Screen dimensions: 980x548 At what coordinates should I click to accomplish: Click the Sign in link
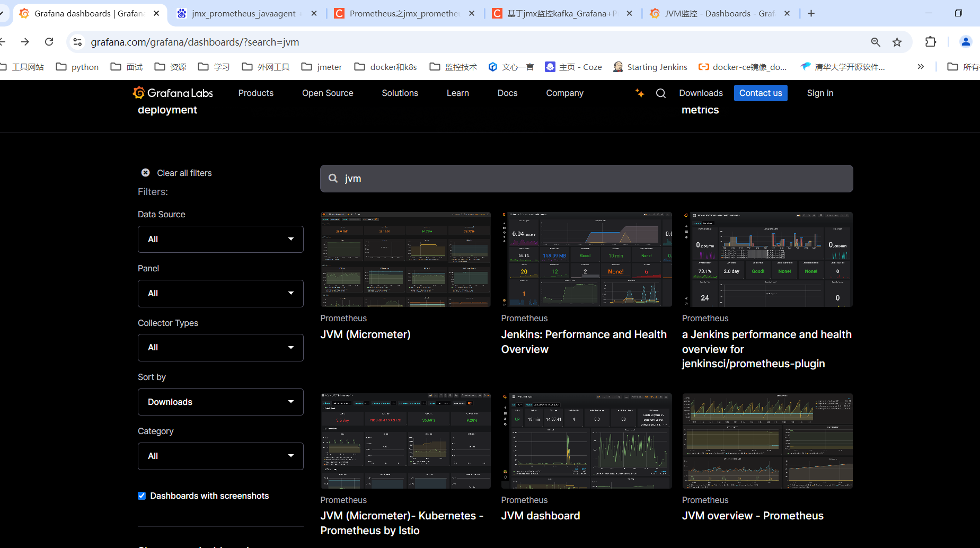click(820, 93)
